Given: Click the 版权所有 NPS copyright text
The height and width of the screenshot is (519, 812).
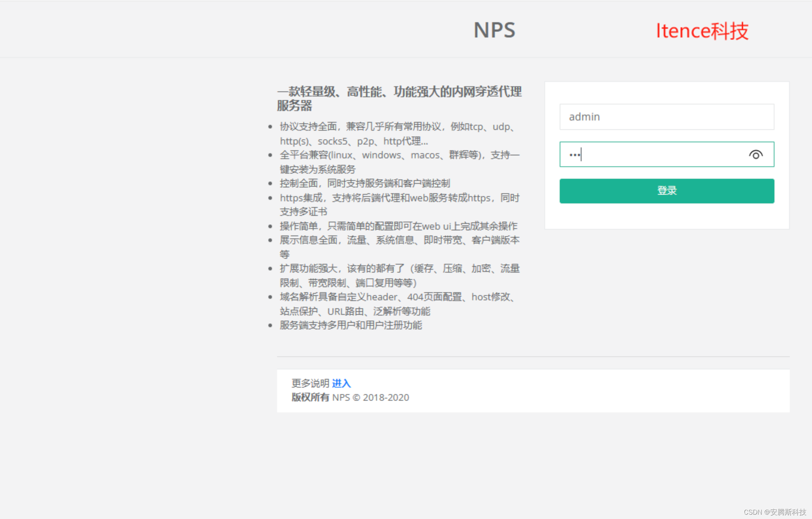Looking at the screenshot, I should click(x=350, y=397).
